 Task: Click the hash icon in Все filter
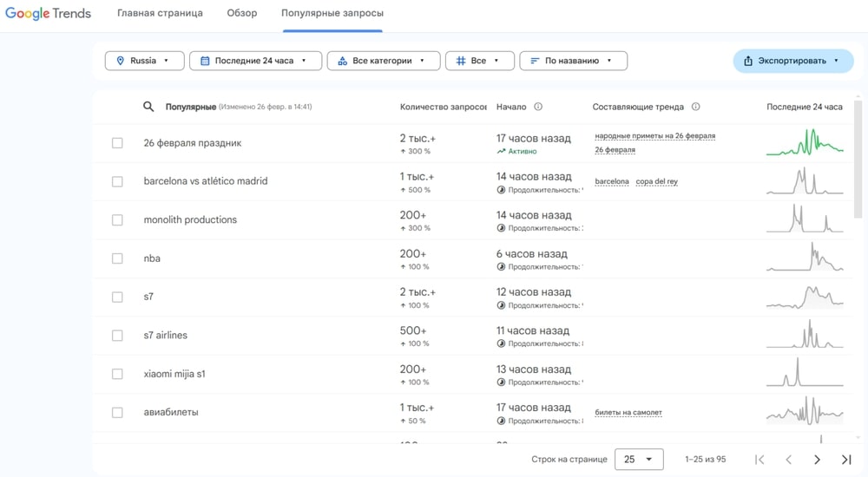click(x=461, y=61)
